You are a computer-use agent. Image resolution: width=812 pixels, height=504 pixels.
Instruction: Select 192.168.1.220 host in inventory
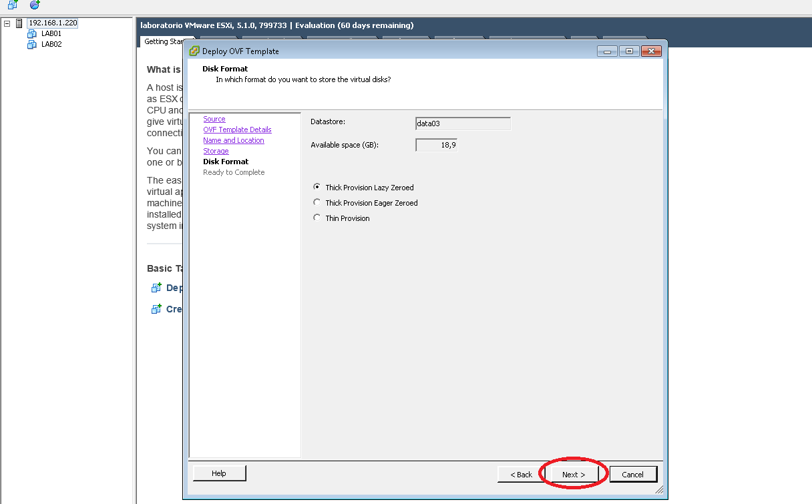click(x=53, y=23)
